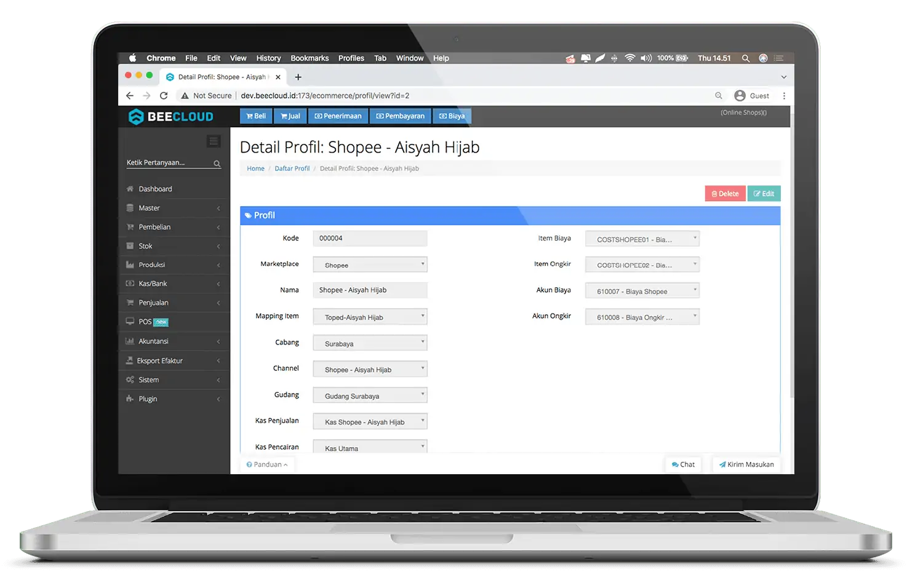Click the browser reload icon

point(164,95)
